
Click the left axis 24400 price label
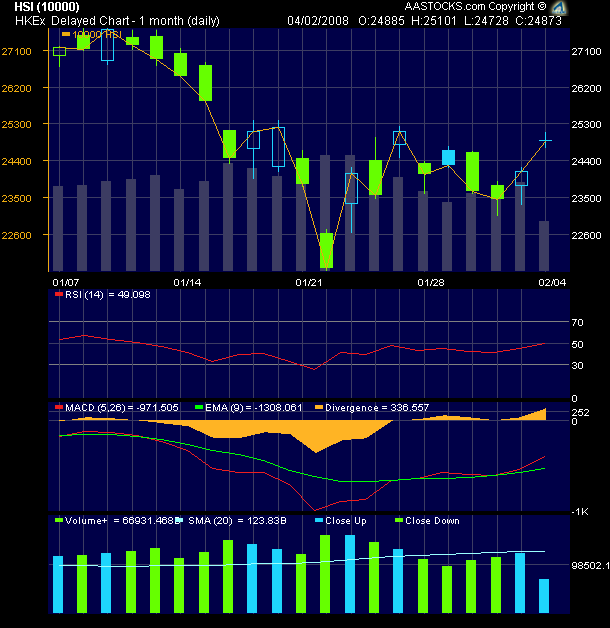point(16,161)
